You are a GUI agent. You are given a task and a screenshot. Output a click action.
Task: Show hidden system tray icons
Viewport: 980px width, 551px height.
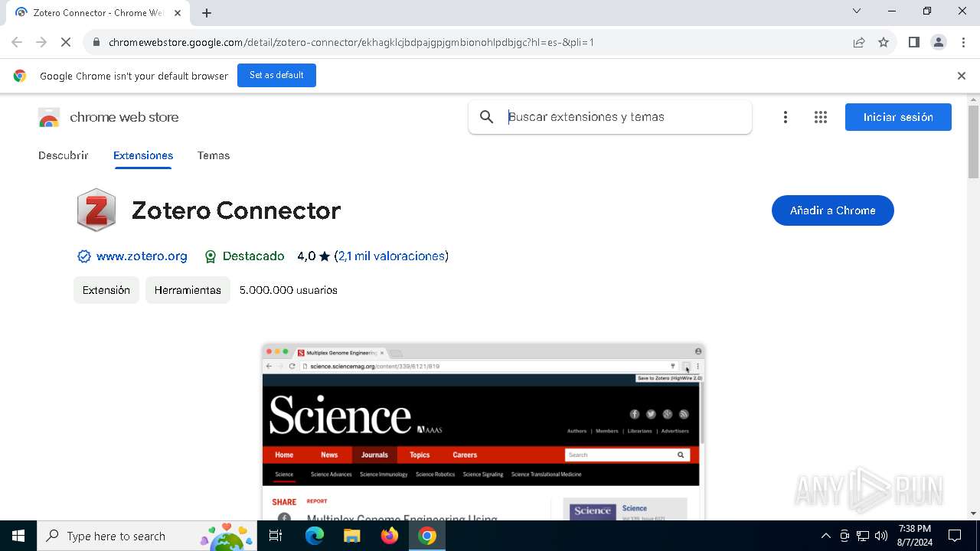point(825,536)
